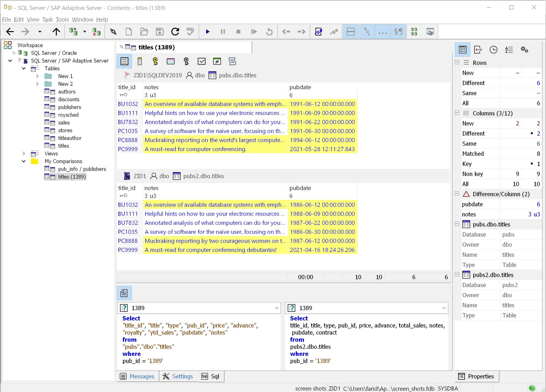546x392 pixels.
Task: Click the new document icon
Action: (x=129, y=32)
